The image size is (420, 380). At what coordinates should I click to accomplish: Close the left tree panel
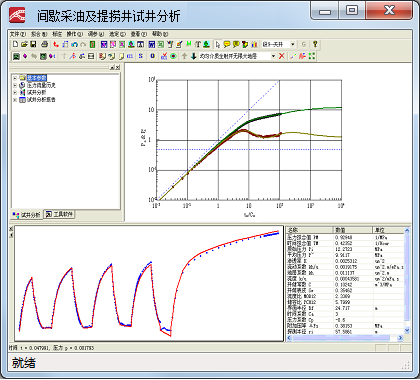118,67
